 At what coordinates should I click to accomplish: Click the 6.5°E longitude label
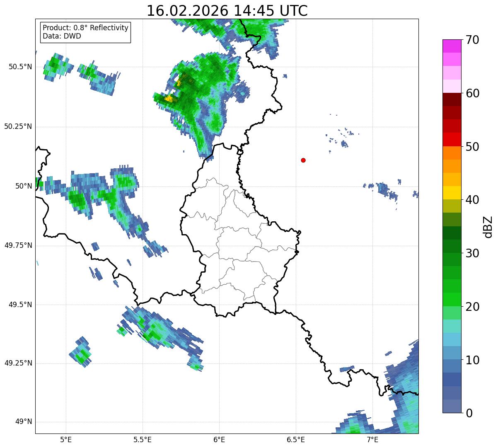click(296, 439)
